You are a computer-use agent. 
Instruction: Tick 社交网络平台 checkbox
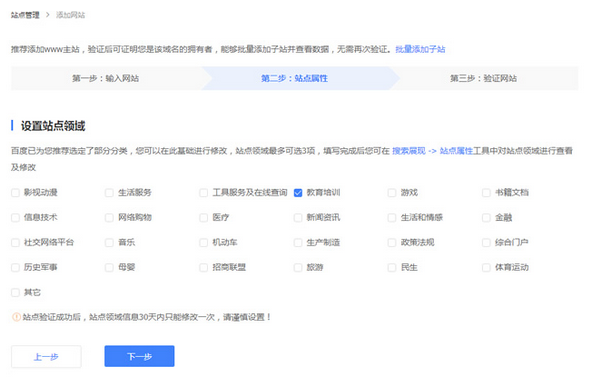[15, 243]
